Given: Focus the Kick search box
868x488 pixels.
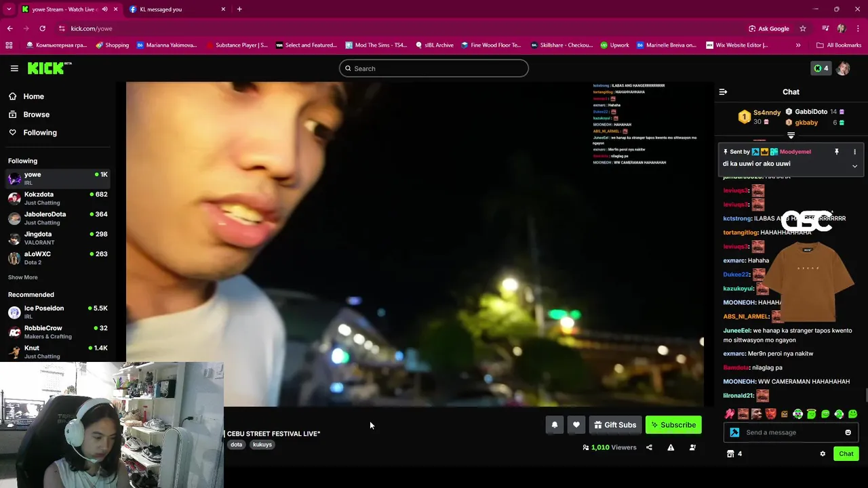Looking at the screenshot, I should click(x=434, y=68).
